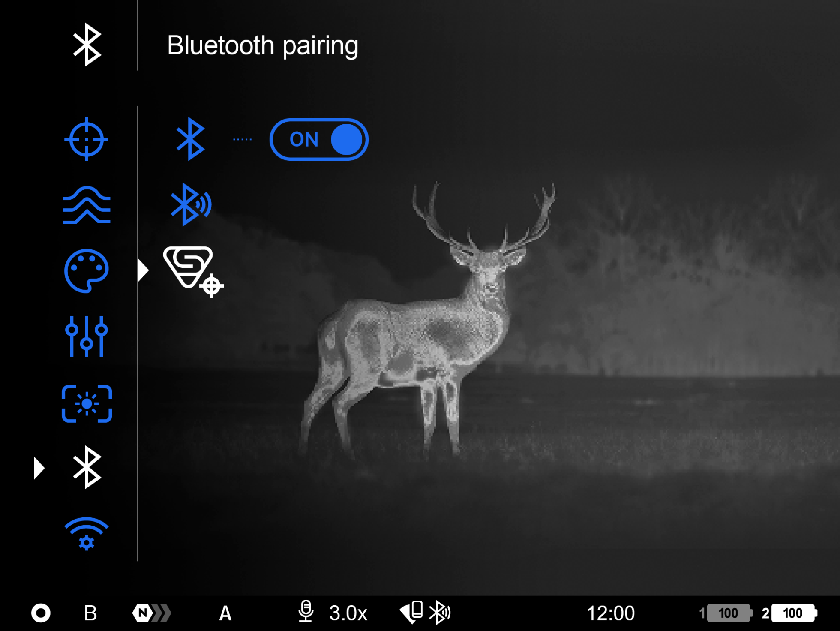
Task: Click the 12:00 clock display
Action: click(610, 613)
